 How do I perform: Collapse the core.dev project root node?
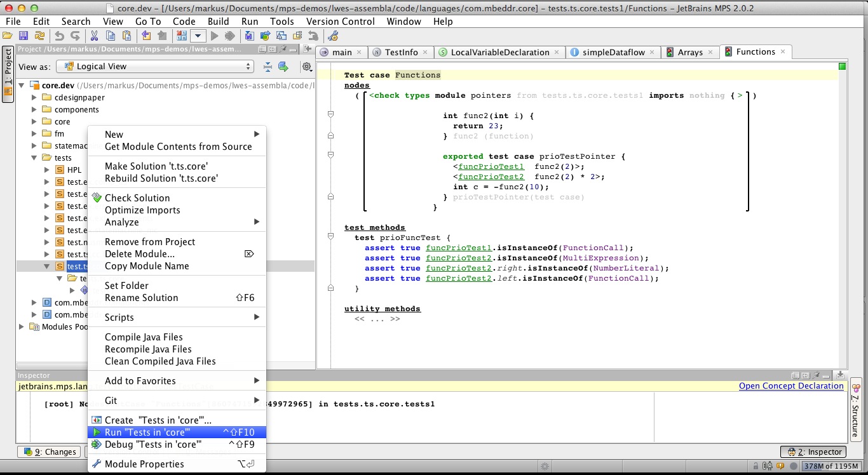[22, 86]
